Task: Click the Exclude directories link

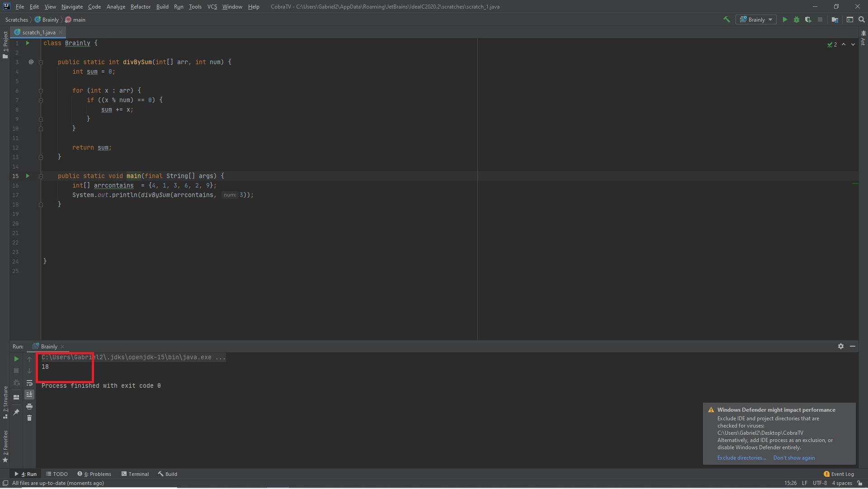Action: 741,458
